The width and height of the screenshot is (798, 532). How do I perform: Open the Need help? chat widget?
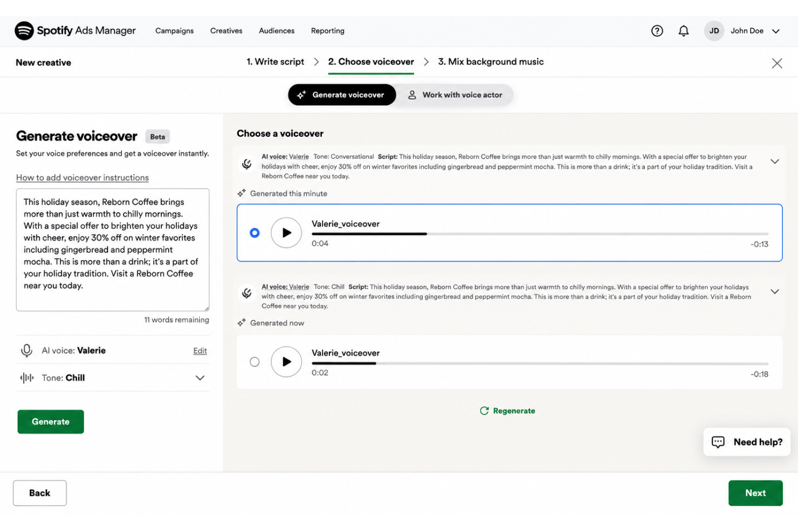[747, 442]
